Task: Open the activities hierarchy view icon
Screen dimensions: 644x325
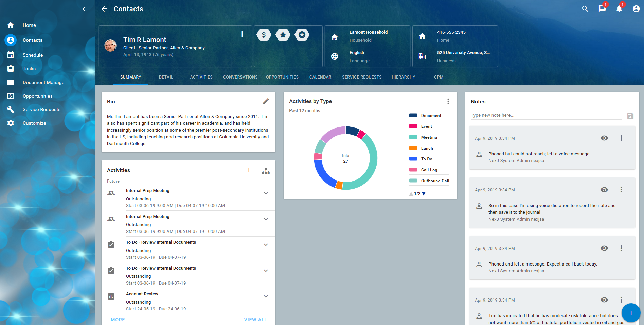Action: pyautogui.click(x=266, y=171)
